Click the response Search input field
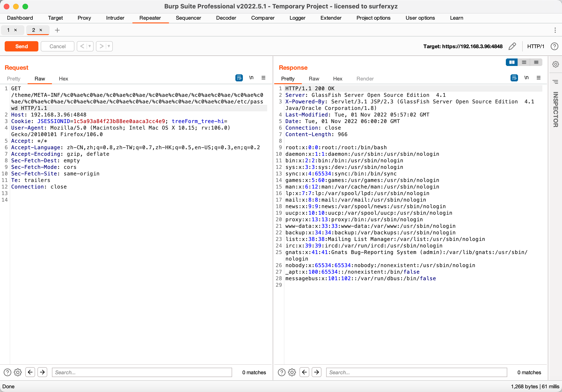Image resolution: width=562 pixels, height=392 pixels. pyautogui.click(x=416, y=372)
